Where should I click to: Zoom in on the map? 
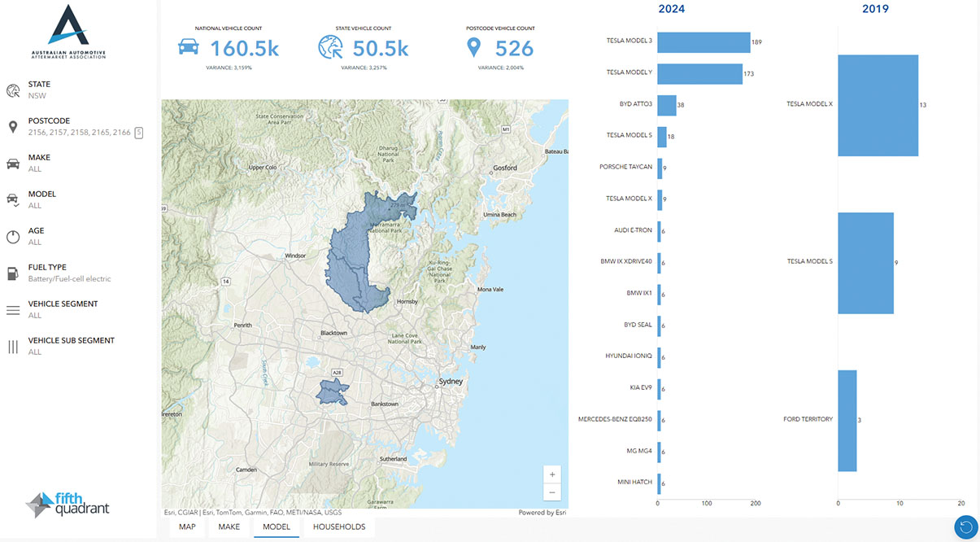(x=553, y=474)
